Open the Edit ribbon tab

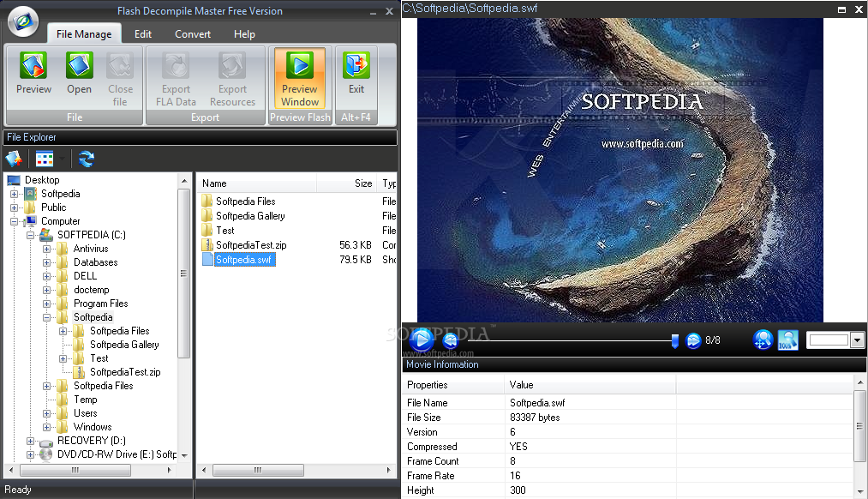[x=143, y=33]
